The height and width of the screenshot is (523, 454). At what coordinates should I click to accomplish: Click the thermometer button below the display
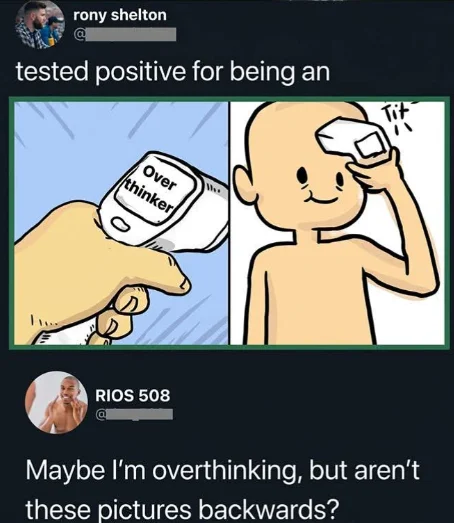pyautogui.click(x=120, y=225)
